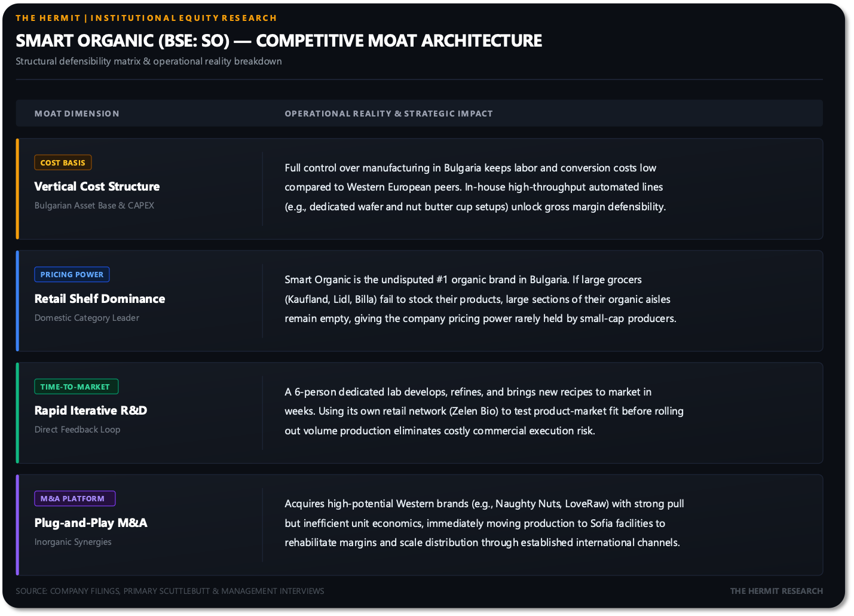Viewport: 854px width, 616px height.
Task: Select the M&A PLATFORM purple tag
Action: coord(75,498)
